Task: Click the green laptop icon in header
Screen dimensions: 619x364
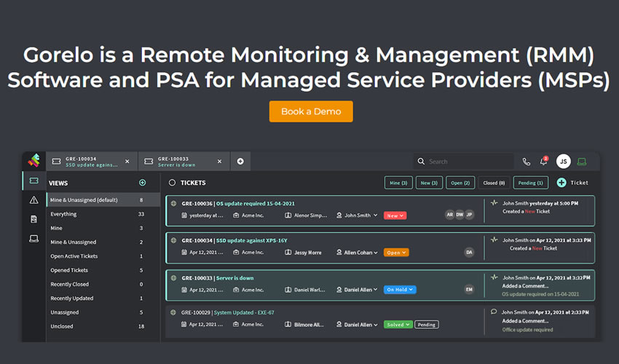Action: tap(582, 162)
